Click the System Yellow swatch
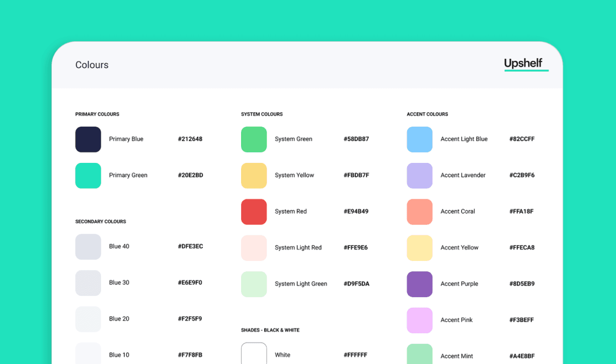This screenshot has height=364, width=616. click(254, 175)
